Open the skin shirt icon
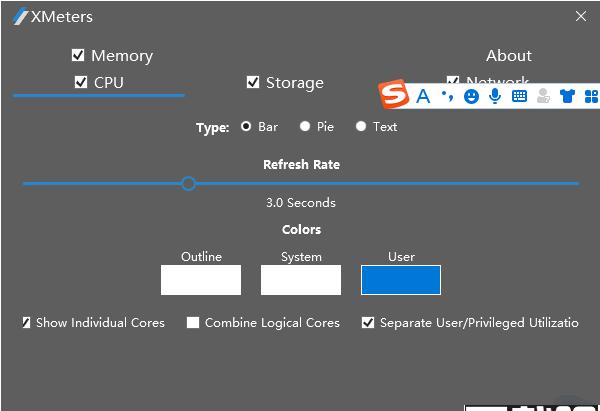The width and height of the screenshot is (600, 411). point(568,96)
